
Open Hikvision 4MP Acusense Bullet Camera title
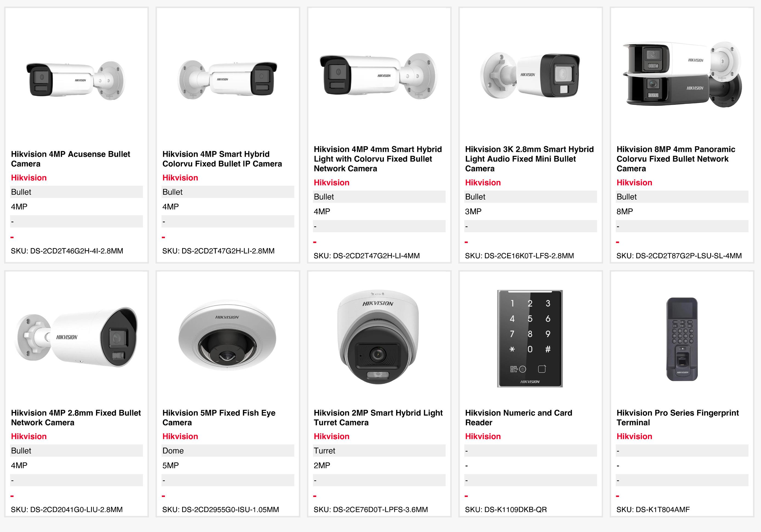point(70,159)
